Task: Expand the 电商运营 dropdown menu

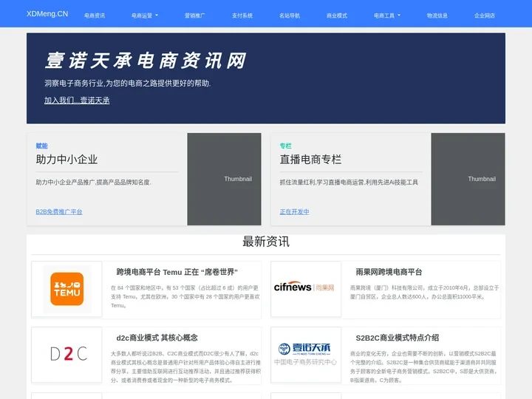Action: pos(145,16)
